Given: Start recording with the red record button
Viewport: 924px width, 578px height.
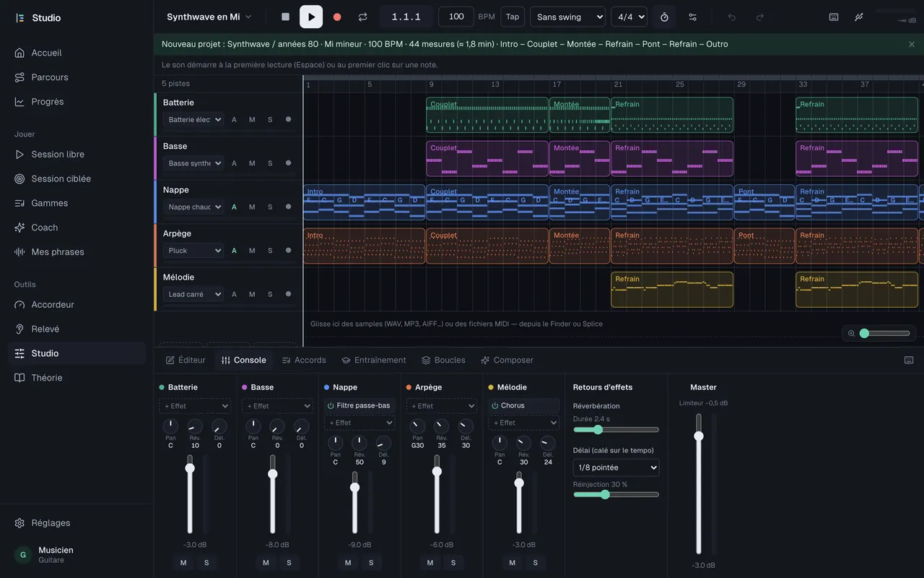Looking at the screenshot, I should pos(337,17).
